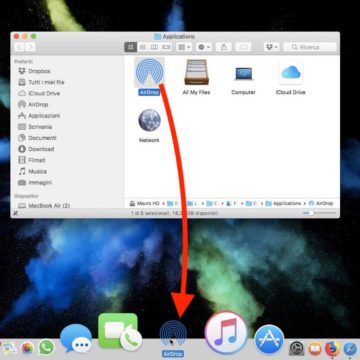Select the iCloud Drive icon in Finder
This screenshot has width=360, height=360.
(291, 72)
